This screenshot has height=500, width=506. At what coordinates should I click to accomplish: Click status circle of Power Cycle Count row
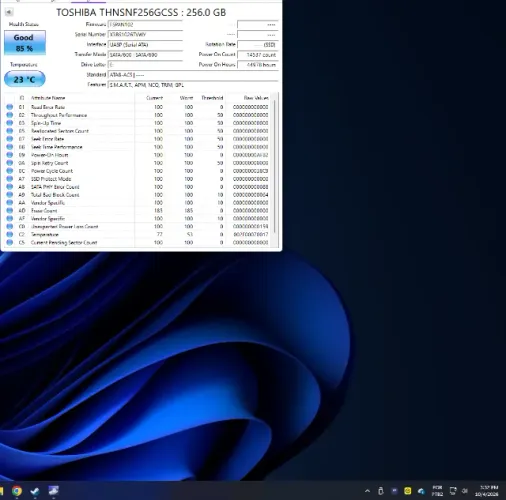[x=10, y=171]
